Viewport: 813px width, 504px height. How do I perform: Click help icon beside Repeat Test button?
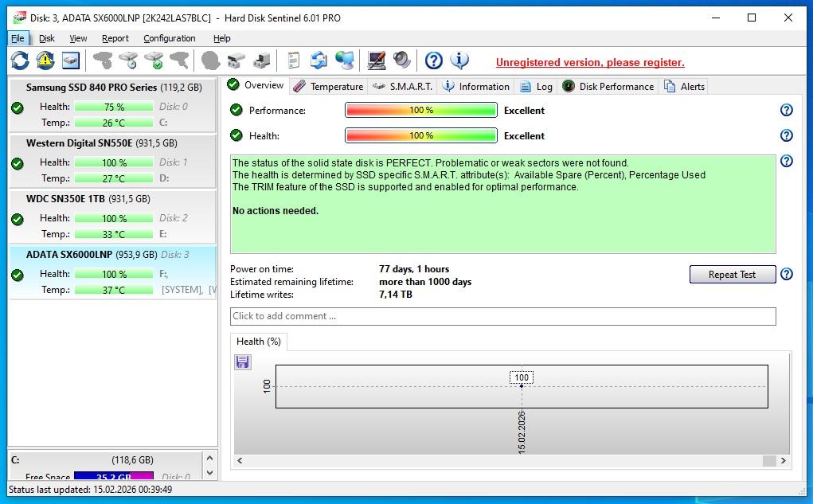(x=786, y=275)
